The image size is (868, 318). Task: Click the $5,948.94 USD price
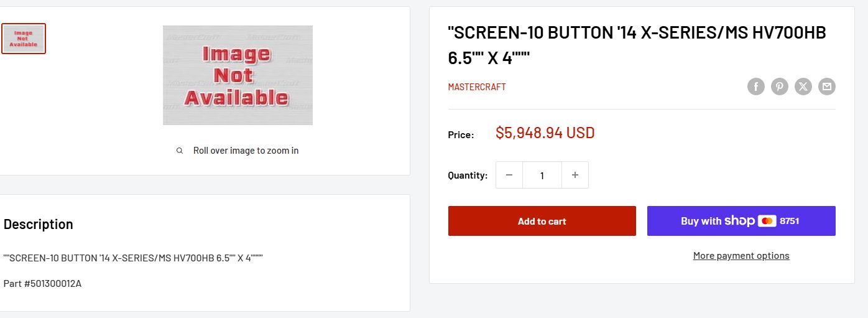click(x=545, y=133)
